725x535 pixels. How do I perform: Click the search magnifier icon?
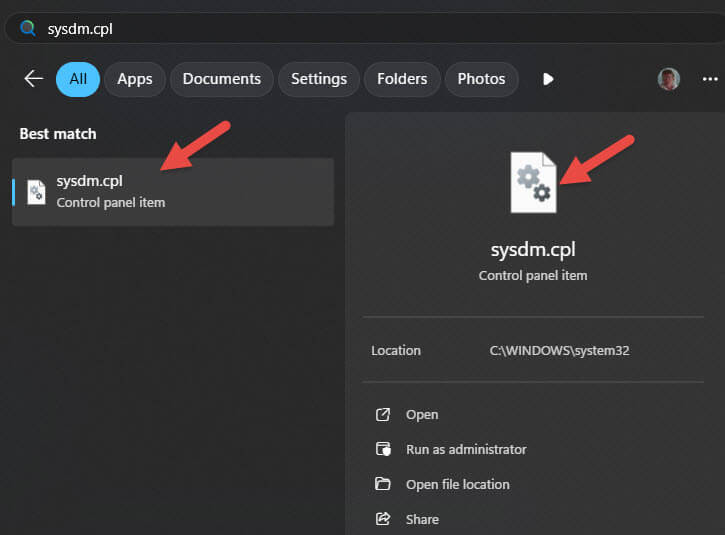point(28,28)
